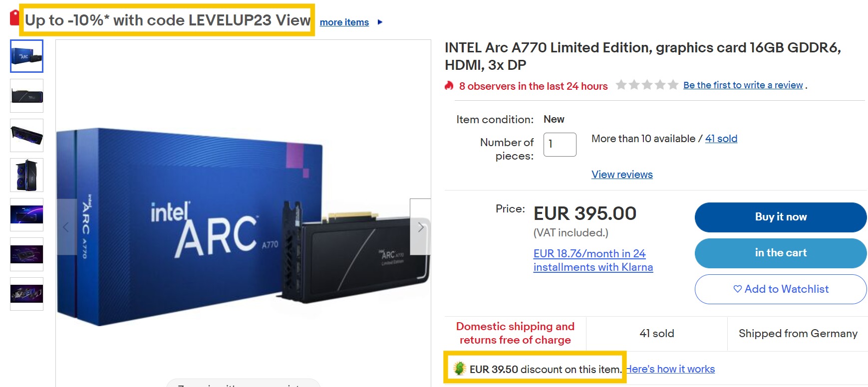Image resolution: width=868 pixels, height=387 pixels.
Task: Open Klarna installments link
Action: click(x=592, y=260)
